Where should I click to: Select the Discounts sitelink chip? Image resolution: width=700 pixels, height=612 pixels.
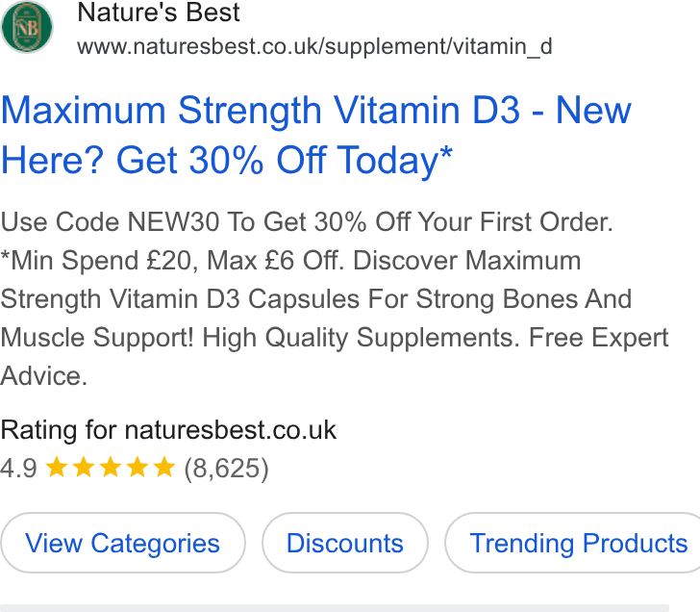(345, 543)
